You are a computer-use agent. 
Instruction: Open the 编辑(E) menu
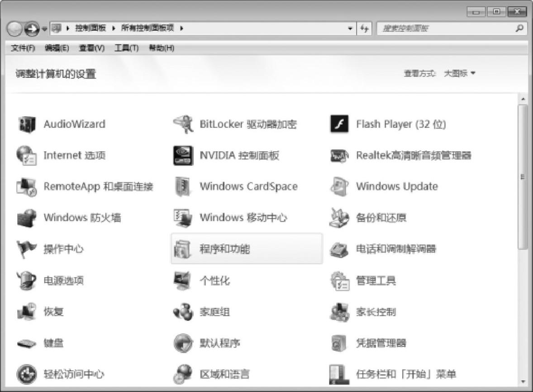(x=57, y=48)
